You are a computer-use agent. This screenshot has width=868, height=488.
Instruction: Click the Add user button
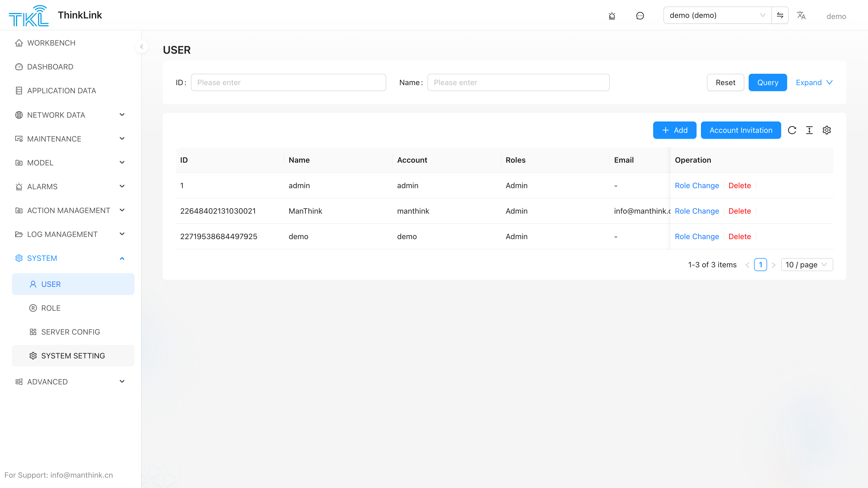pyautogui.click(x=675, y=130)
